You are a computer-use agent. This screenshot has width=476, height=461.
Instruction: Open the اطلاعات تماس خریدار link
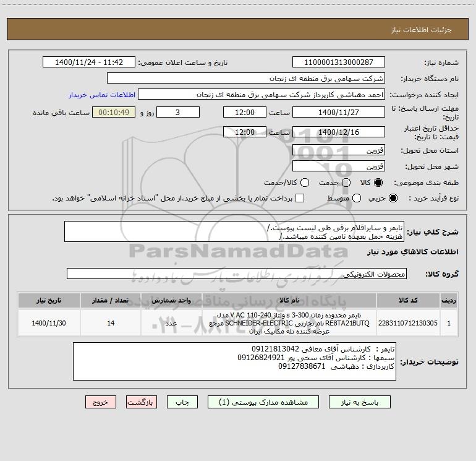[x=102, y=95]
